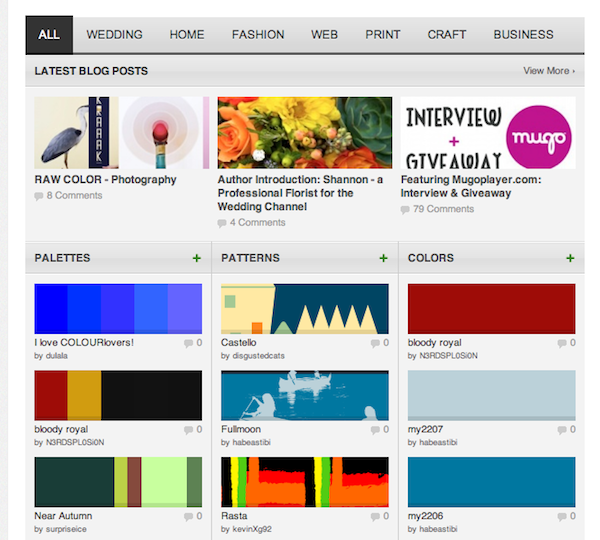Screen dimensions: 600x540
Task: Open the Rasta pattern thumbnail
Action: [x=304, y=482]
